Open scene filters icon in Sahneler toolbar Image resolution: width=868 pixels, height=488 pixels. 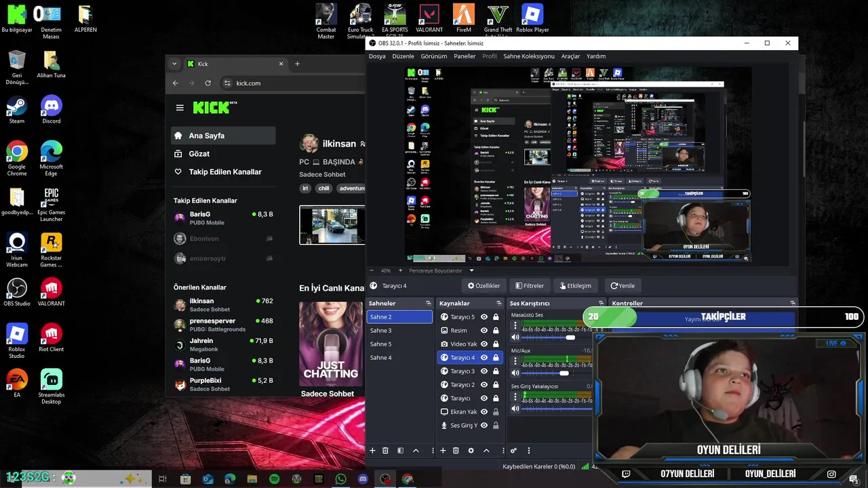click(x=400, y=451)
